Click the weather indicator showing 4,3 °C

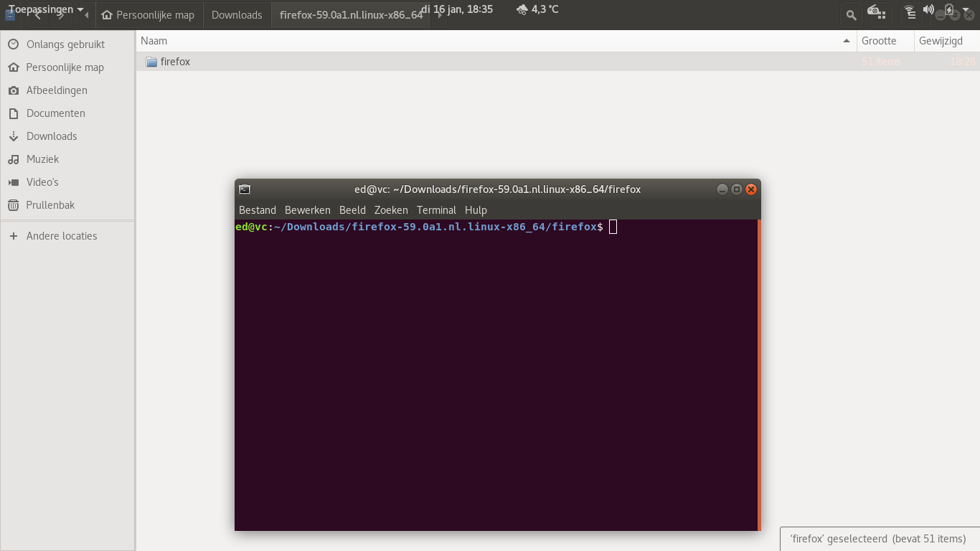pos(537,9)
